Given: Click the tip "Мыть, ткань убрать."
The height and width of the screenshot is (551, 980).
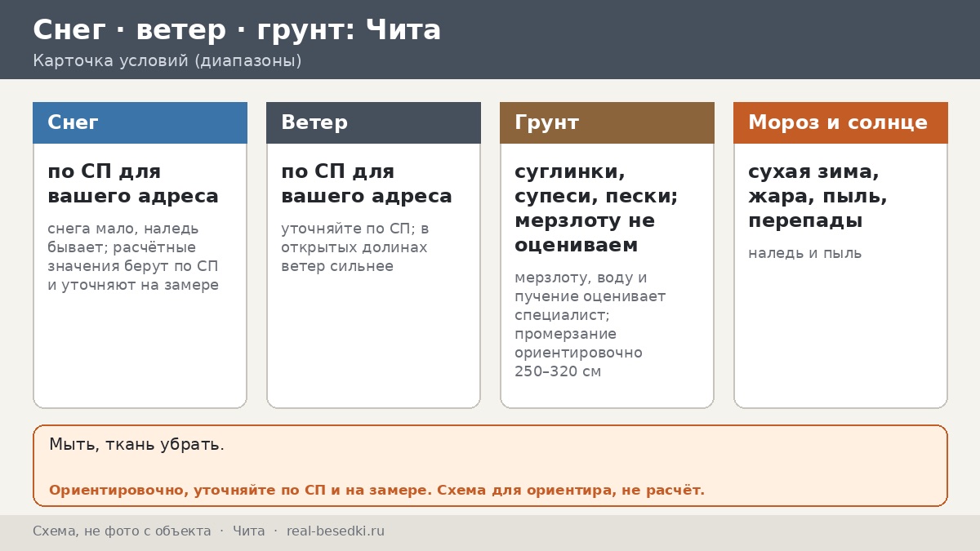Looking at the screenshot, I should 136,445.
